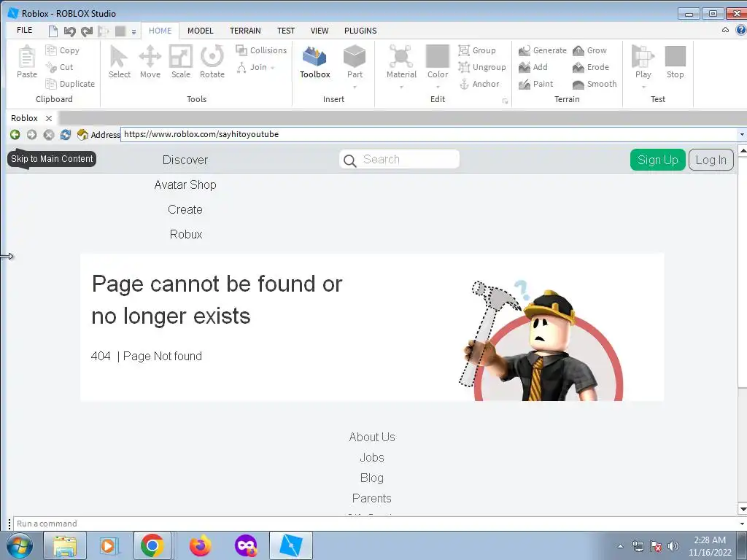Viewport: 747px width, 560px height.
Task: Open Firefox from the taskbar
Action: click(200, 545)
